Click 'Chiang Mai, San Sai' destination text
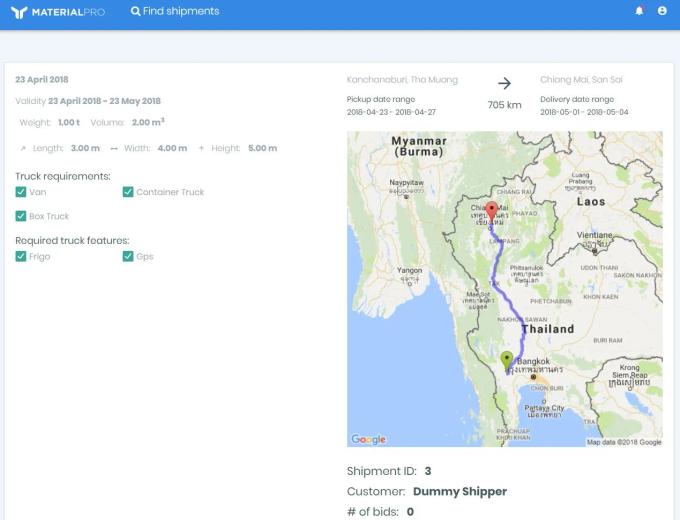Screen dimensions: 680x520 (581, 80)
